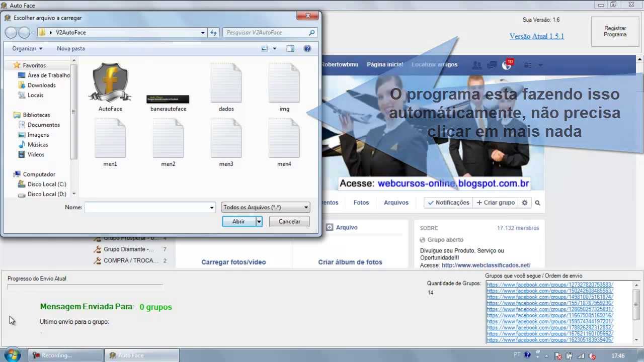Click the back navigation arrow in dialog
The width and height of the screenshot is (644, 362).
pyautogui.click(x=11, y=33)
